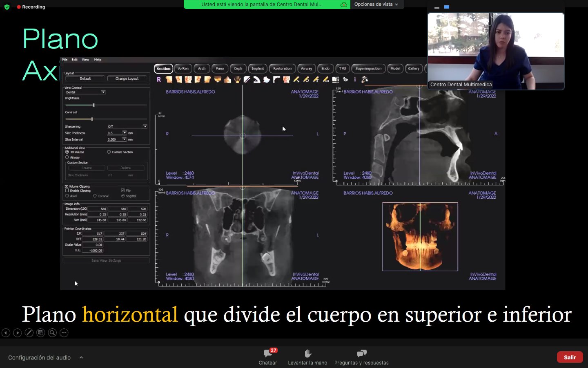The image size is (588, 368).
Task: Check the Enable Clipping checkbox
Action: pyautogui.click(x=67, y=191)
